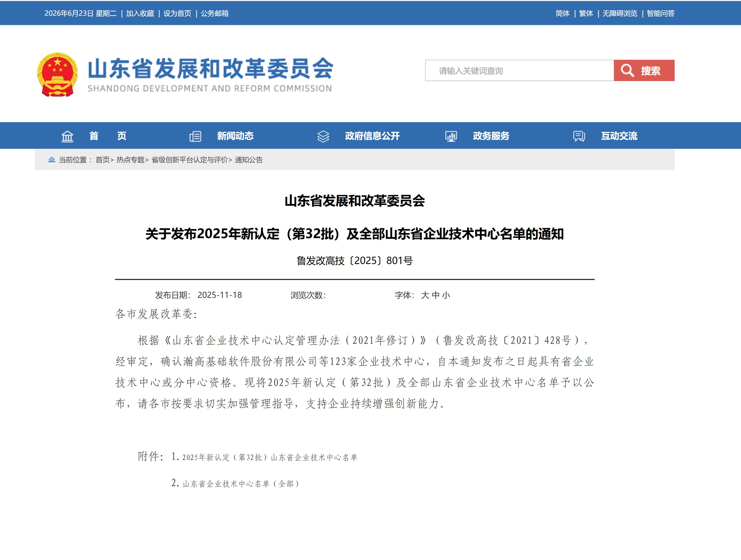Set font size to 小
The width and height of the screenshot is (741, 560).
pos(446,295)
